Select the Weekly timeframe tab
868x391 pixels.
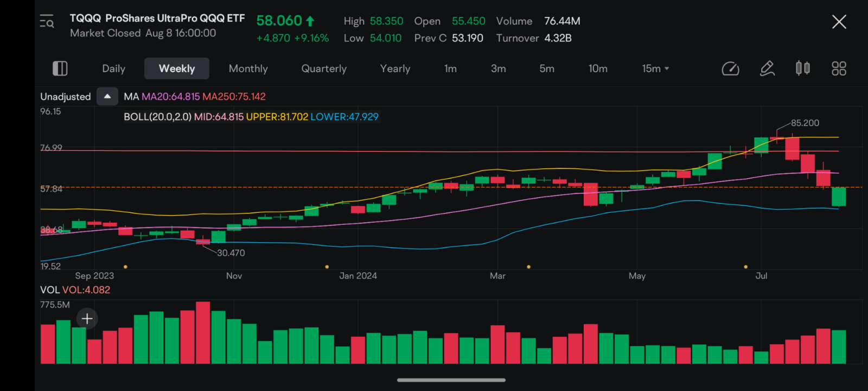(x=177, y=68)
